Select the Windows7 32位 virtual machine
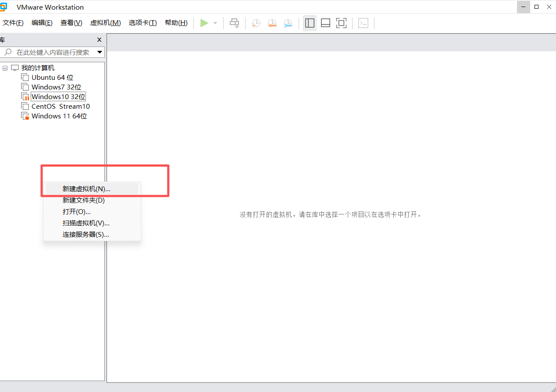Screen dimensions: 556x392 (x=57, y=87)
